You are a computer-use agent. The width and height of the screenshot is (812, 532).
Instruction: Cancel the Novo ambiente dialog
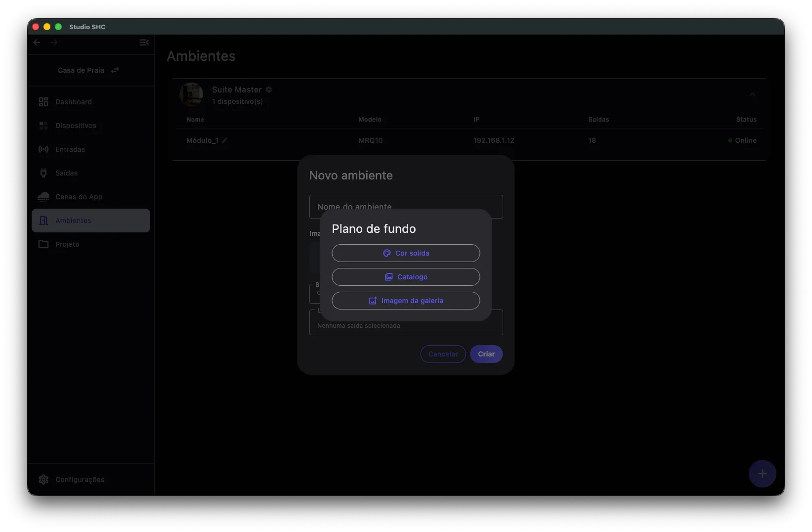pyautogui.click(x=443, y=354)
